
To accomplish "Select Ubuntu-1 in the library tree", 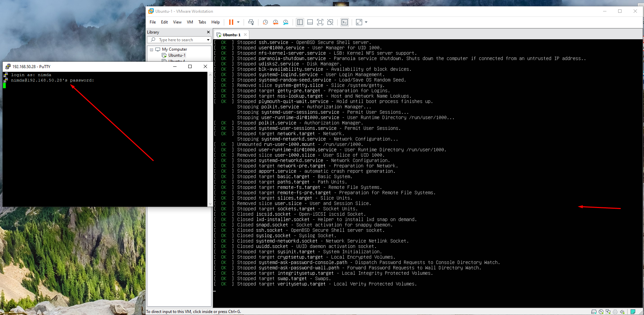I will [177, 55].
